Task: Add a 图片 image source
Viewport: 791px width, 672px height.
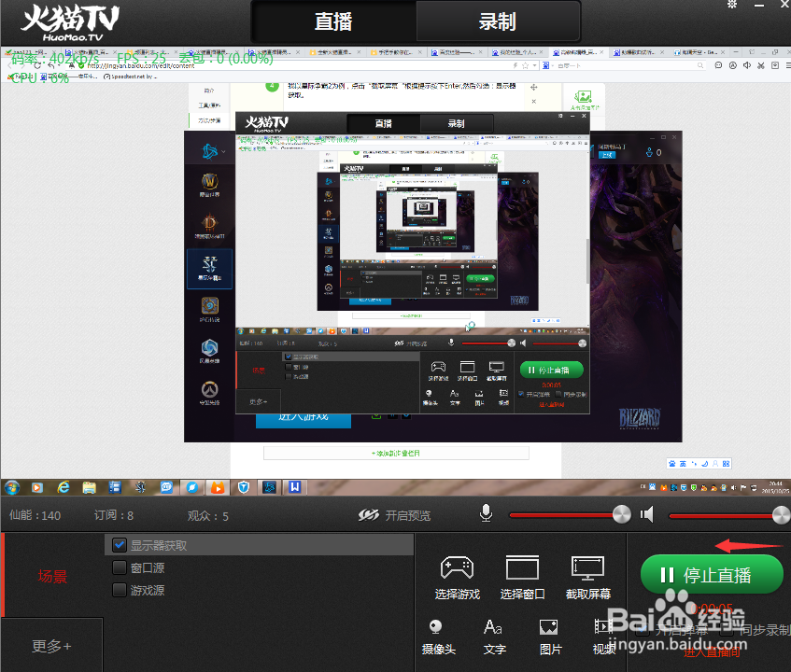Action: coord(550,637)
